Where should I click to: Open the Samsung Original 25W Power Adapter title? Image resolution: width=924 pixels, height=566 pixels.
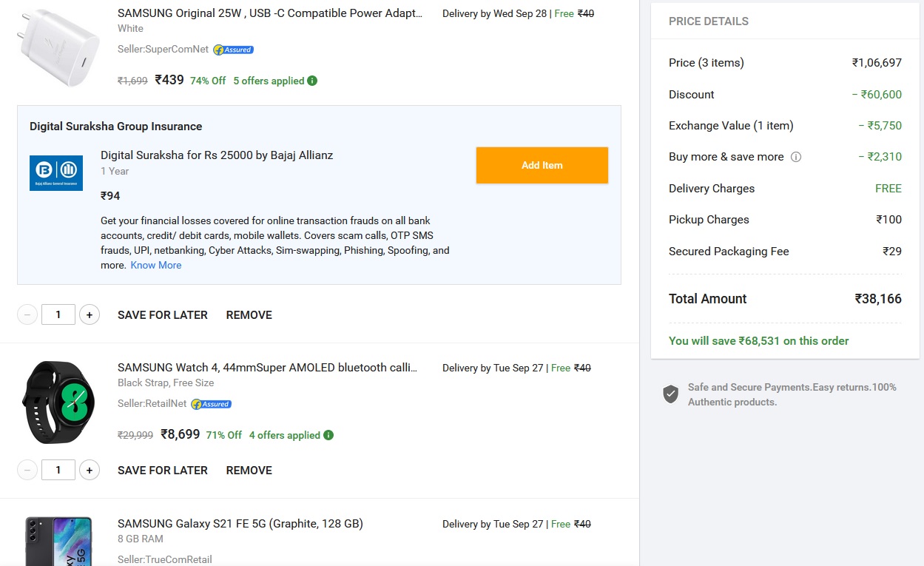(270, 13)
